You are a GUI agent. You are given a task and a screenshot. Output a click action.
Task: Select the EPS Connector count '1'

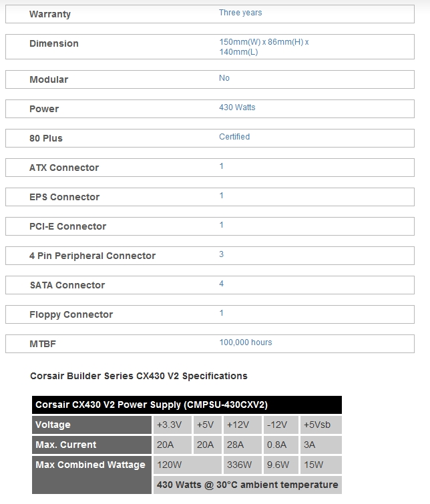point(221,196)
